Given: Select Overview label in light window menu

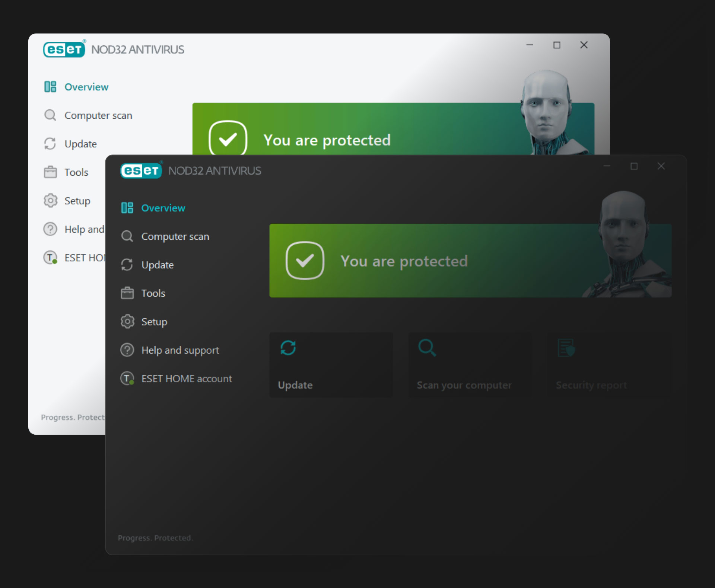Looking at the screenshot, I should tap(86, 87).
